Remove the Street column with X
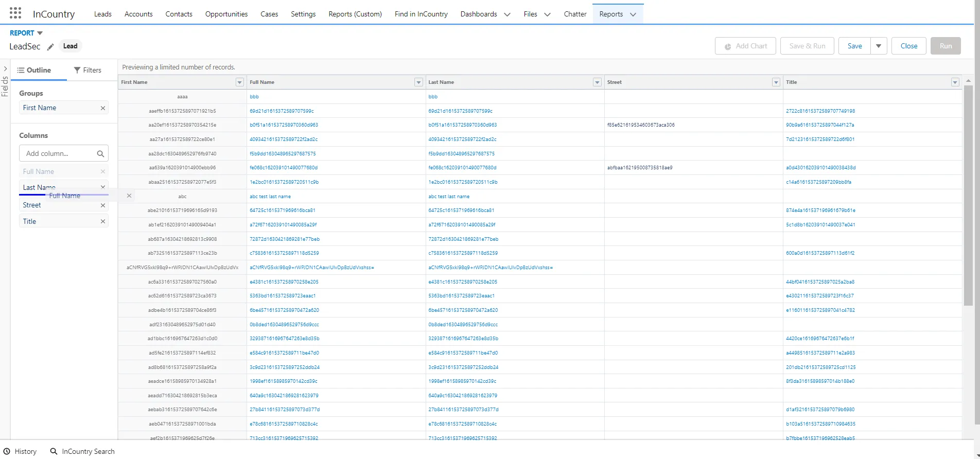980x459 pixels. click(x=103, y=205)
